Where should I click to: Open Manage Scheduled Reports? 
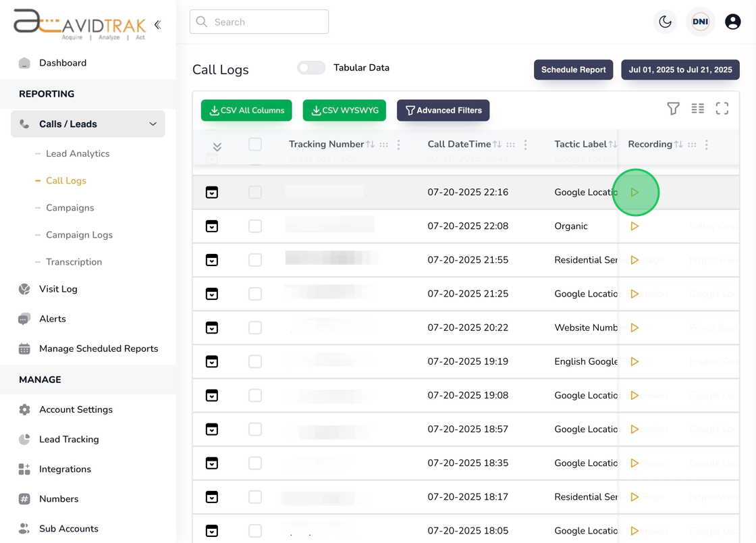(x=99, y=348)
